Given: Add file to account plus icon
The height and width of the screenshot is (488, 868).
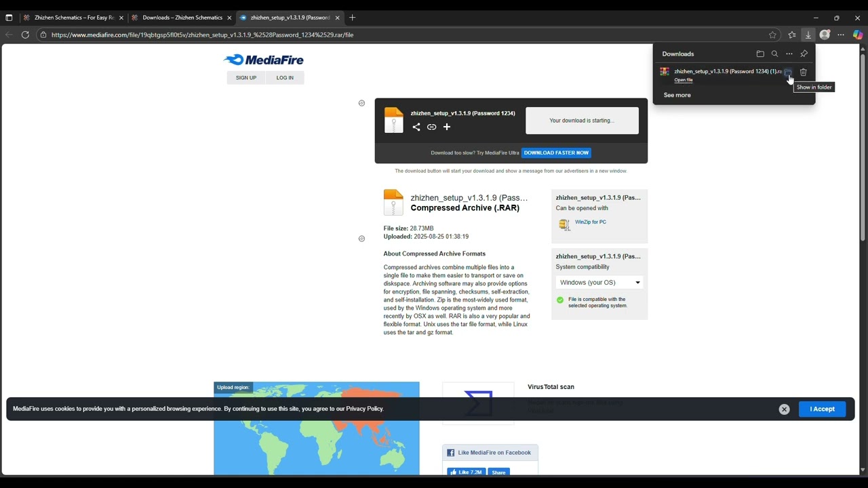Looking at the screenshot, I should pyautogui.click(x=447, y=127).
